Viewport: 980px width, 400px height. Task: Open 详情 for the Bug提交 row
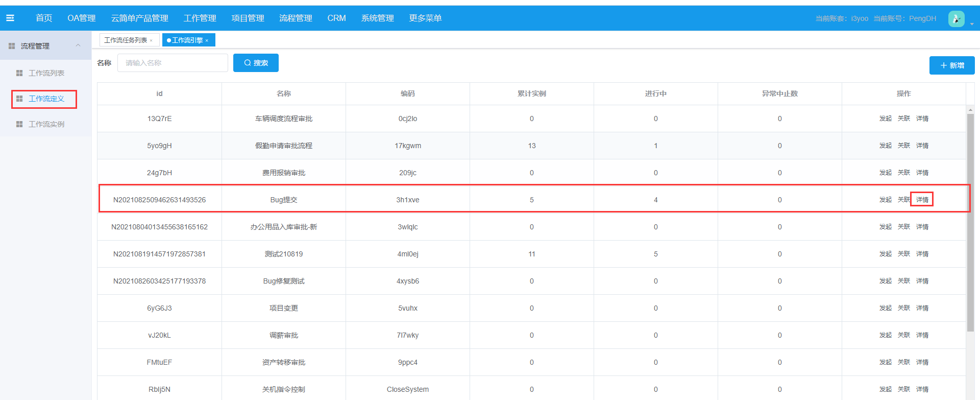(922, 200)
